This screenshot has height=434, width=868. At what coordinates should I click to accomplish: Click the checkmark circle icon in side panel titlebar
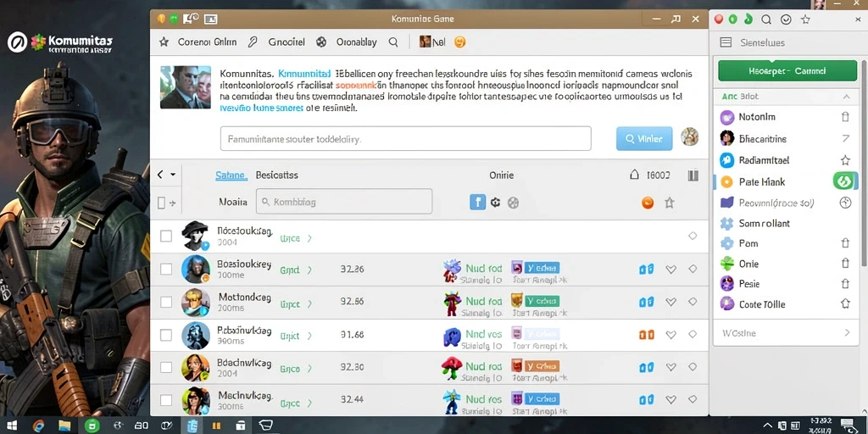pos(786,19)
